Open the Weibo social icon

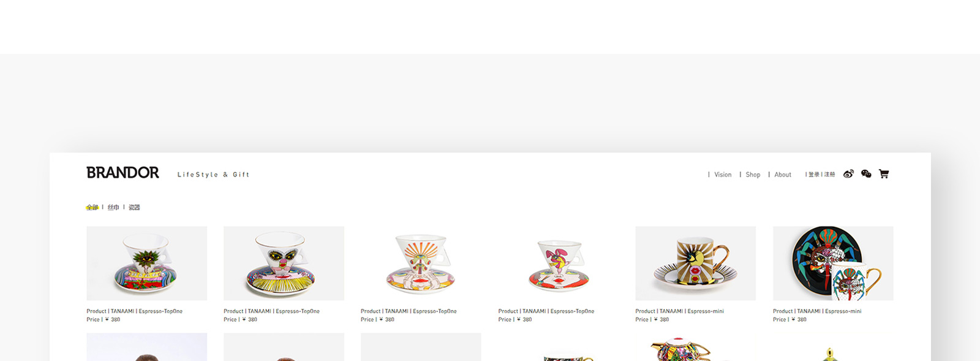point(848,174)
